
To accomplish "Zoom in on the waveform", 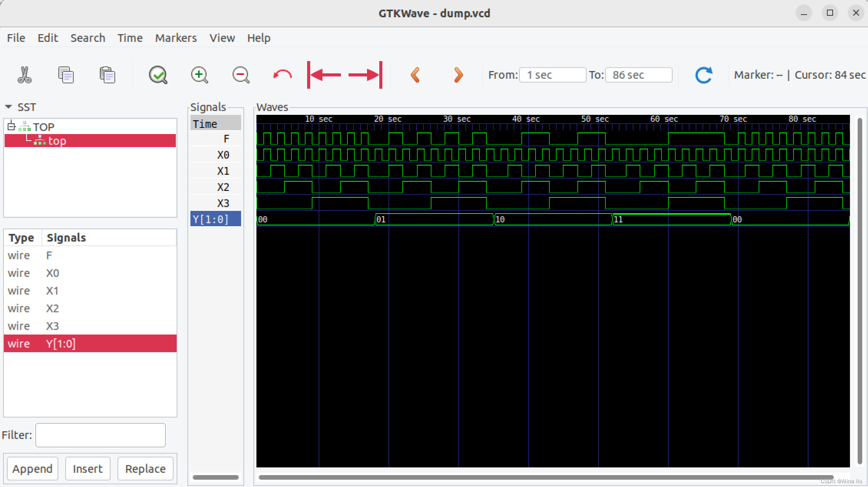I will [199, 75].
